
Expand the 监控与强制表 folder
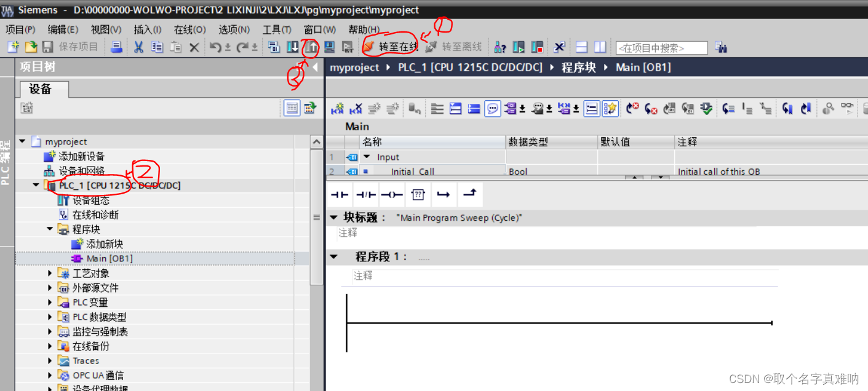[x=50, y=331]
